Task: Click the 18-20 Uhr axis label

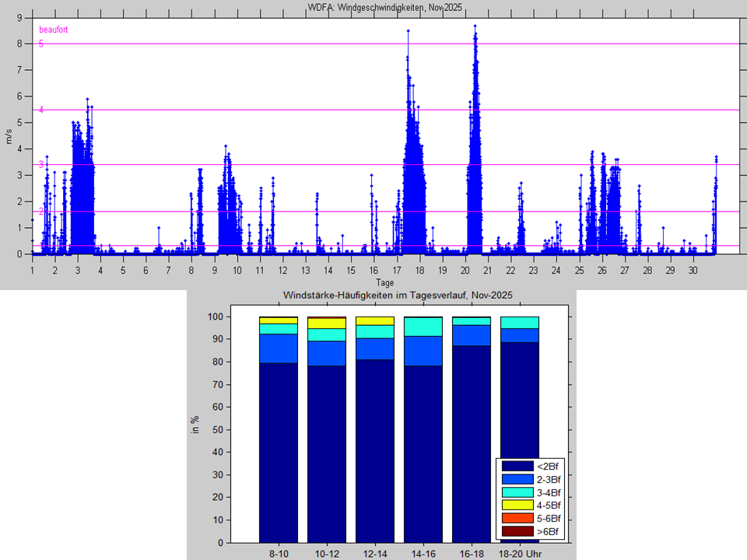Action: (521, 554)
